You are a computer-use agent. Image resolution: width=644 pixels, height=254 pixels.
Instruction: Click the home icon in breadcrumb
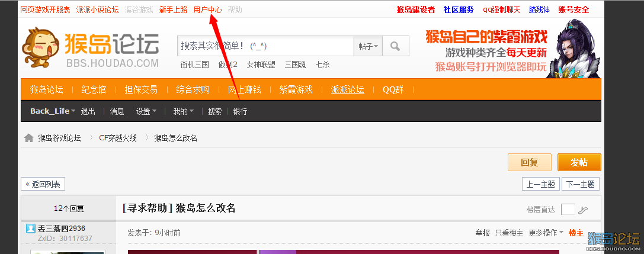point(29,139)
